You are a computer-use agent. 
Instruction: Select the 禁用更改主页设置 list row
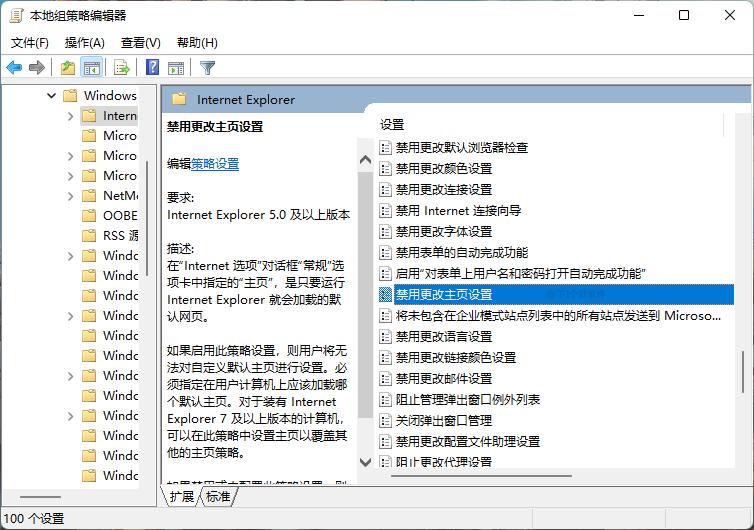tap(556, 294)
